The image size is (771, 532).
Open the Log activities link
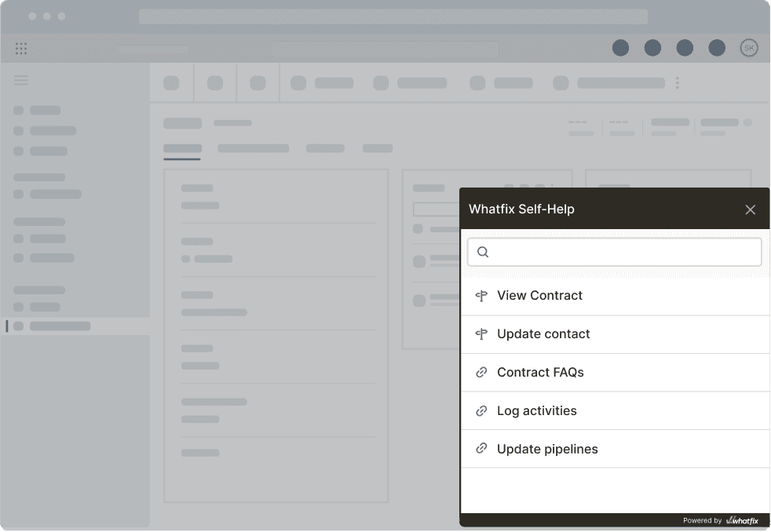coord(536,411)
